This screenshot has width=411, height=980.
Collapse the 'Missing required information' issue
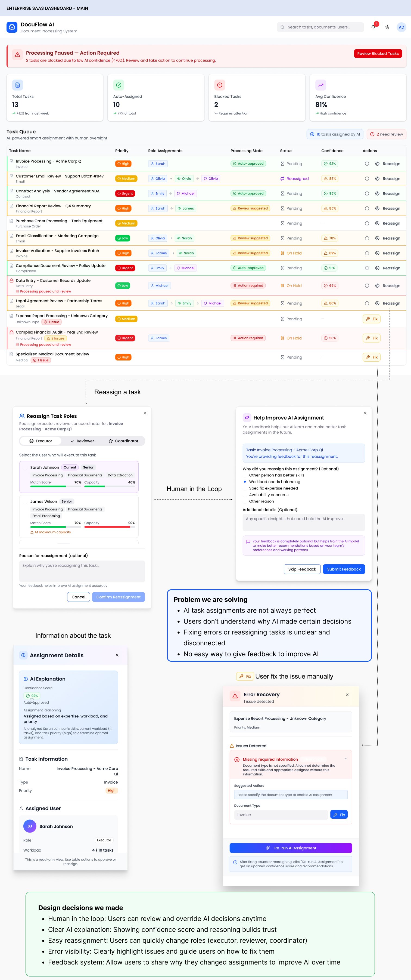[345, 759]
